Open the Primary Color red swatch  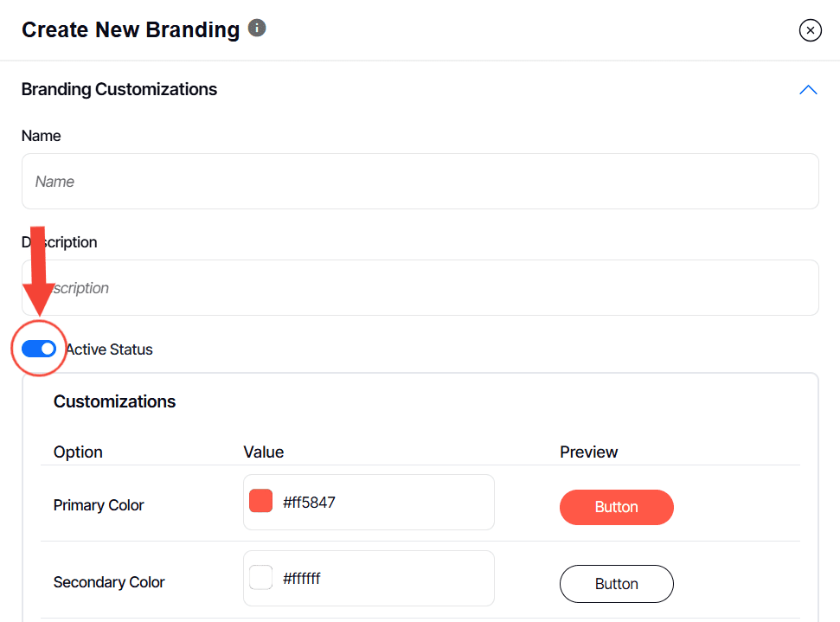tap(260, 502)
